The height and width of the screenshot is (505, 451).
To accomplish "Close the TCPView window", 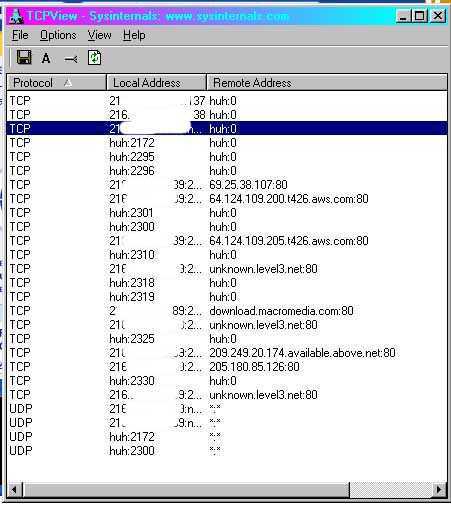I will [x=438, y=16].
